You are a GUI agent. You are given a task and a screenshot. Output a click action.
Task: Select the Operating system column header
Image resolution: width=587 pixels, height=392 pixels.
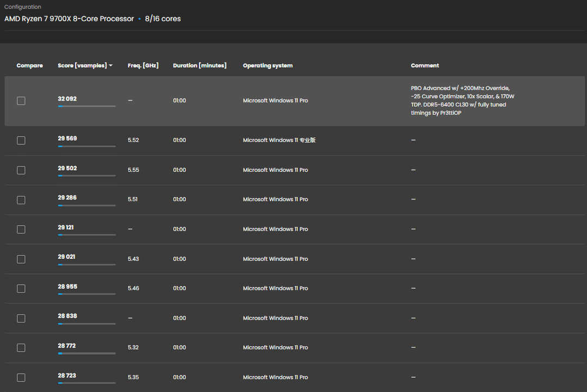point(267,66)
